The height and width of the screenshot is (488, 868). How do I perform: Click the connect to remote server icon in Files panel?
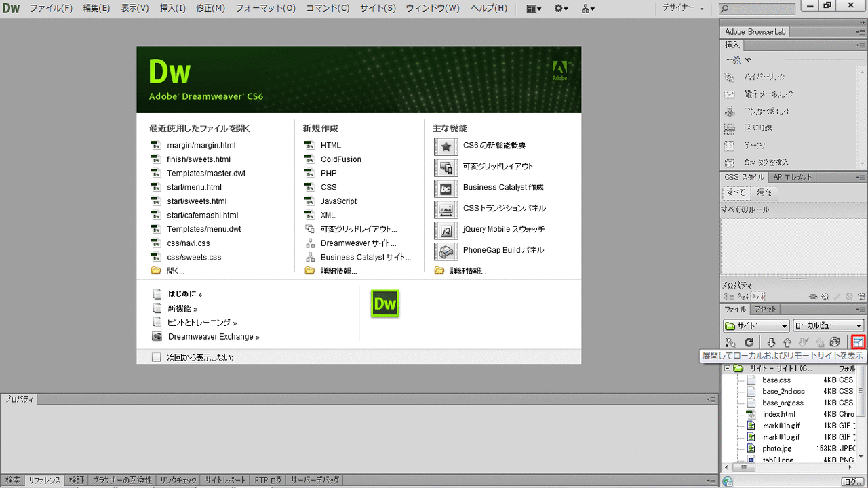click(730, 343)
